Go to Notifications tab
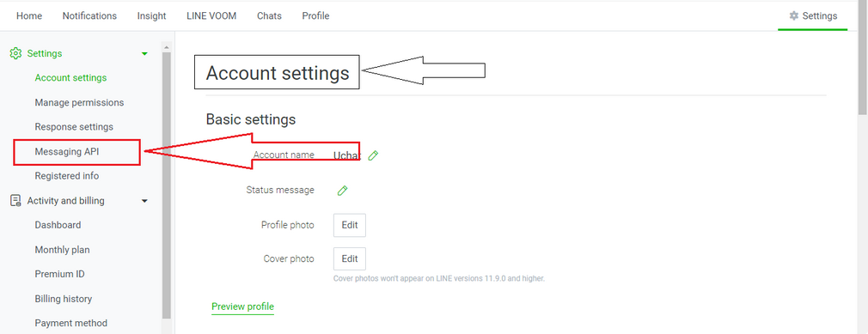This screenshot has height=334, width=868. [89, 16]
